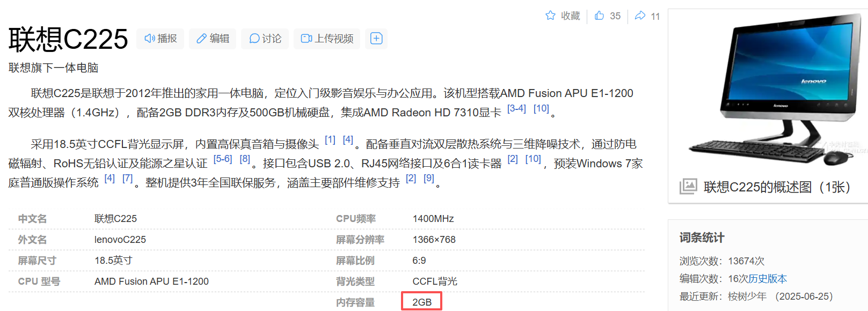Play audio with 播报 button
The image size is (868, 311).
(x=161, y=39)
